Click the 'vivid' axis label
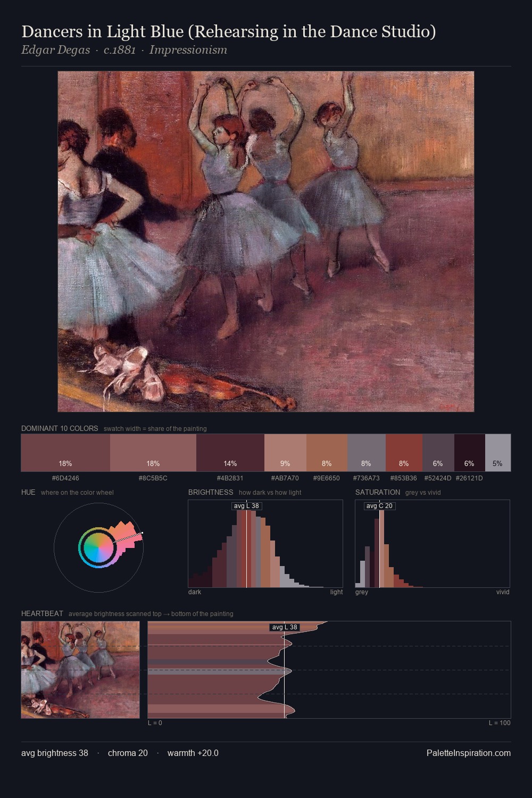 click(503, 592)
